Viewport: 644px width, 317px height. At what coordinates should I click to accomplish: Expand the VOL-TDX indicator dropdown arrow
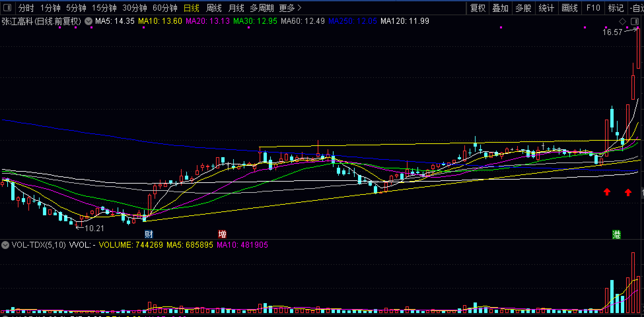5,245
